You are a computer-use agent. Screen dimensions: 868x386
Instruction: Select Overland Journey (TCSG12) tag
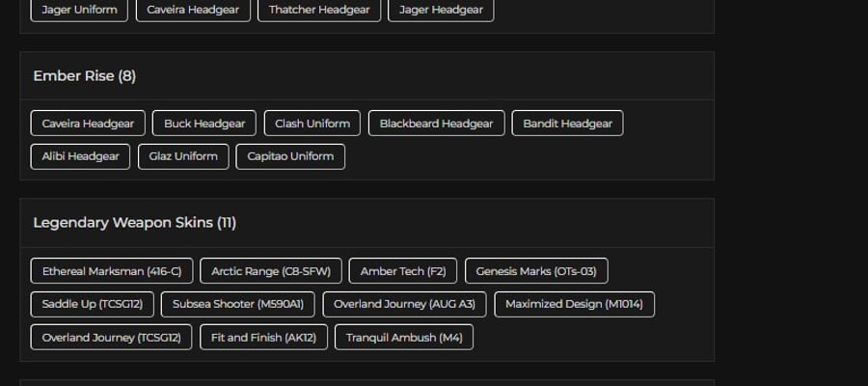click(x=111, y=337)
